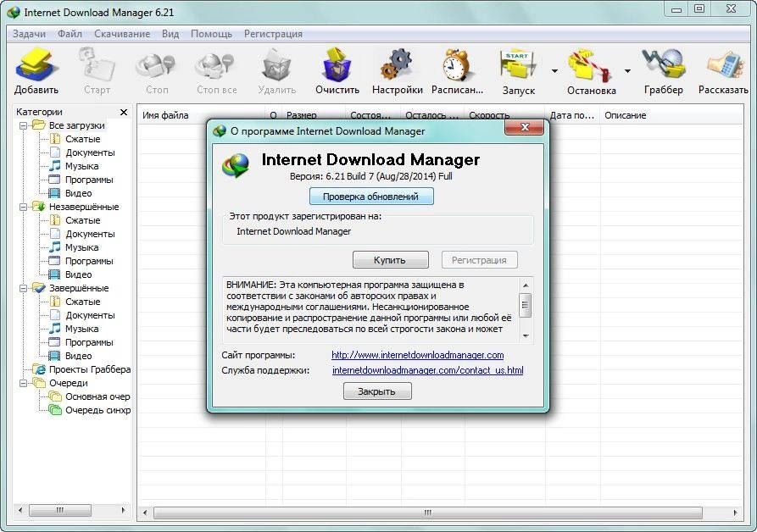The width and height of the screenshot is (757, 532).
Task: Click the Стоп все toolbar icon
Action: point(215,65)
